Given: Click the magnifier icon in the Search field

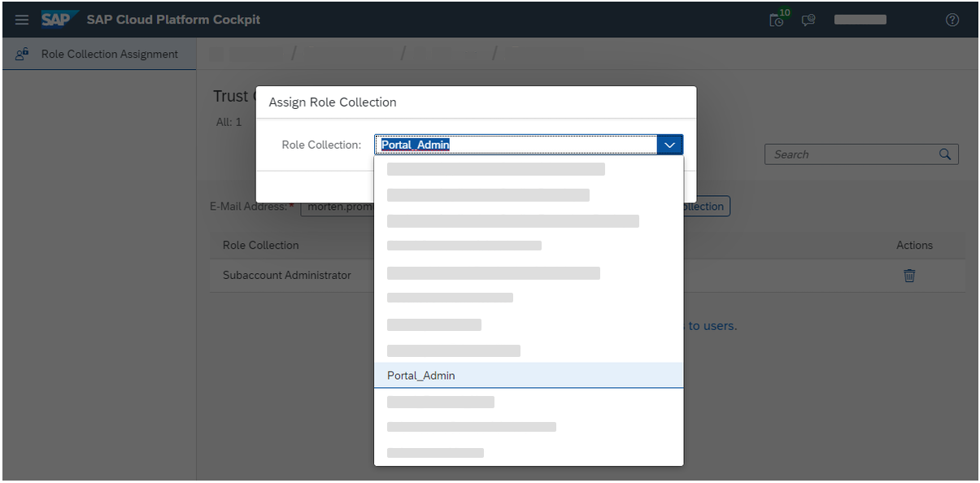Looking at the screenshot, I should 945,154.
